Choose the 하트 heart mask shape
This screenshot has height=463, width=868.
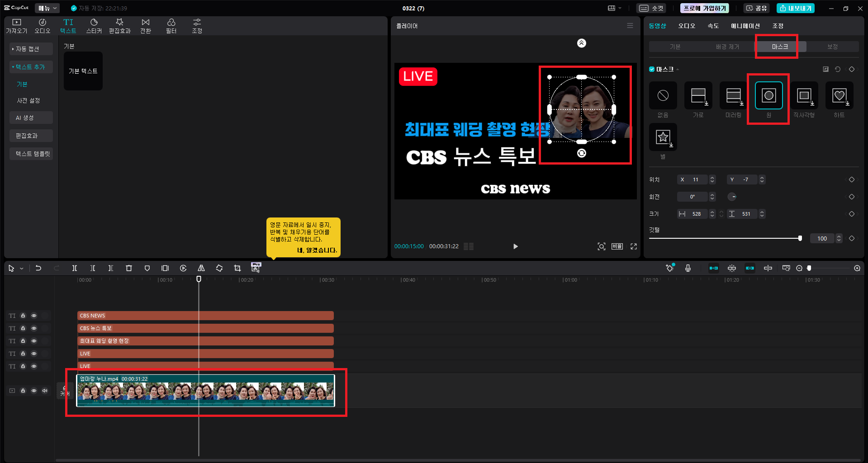click(839, 95)
